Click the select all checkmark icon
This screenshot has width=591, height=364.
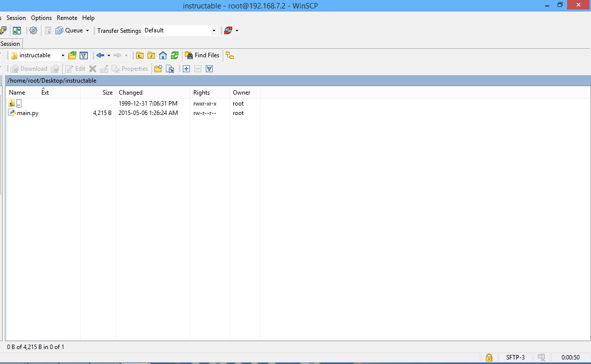209,69
